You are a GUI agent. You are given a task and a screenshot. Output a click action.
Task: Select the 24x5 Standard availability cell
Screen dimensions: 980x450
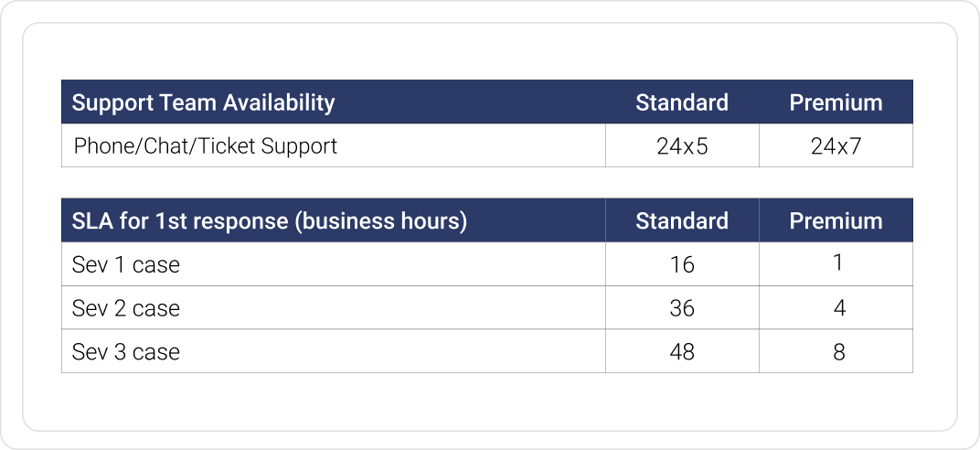[682, 146]
